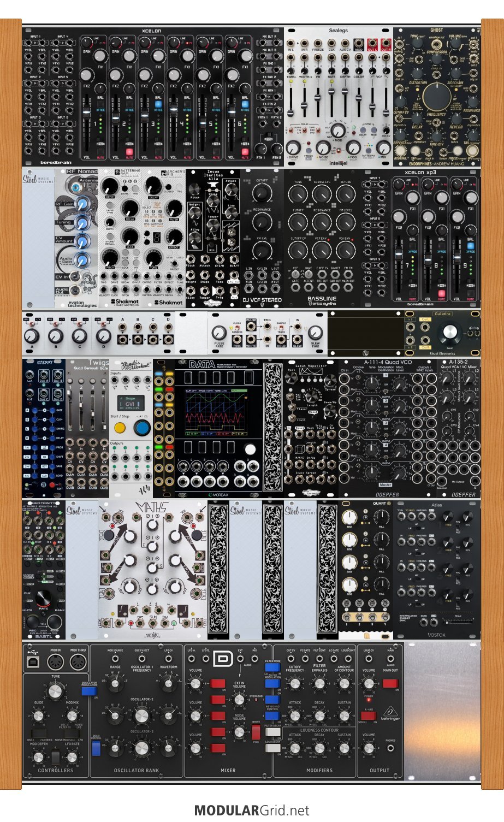Toggle the top red mixer switch beside Oscillator-1 volume
Viewport: 504px width, 822px height.
pos(218,683)
